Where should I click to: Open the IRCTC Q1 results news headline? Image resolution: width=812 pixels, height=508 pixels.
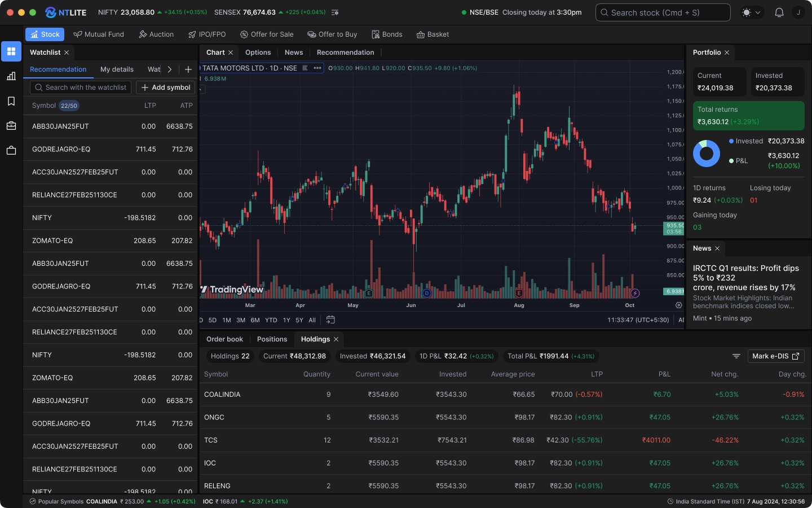pyautogui.click(x=746, y=278)
